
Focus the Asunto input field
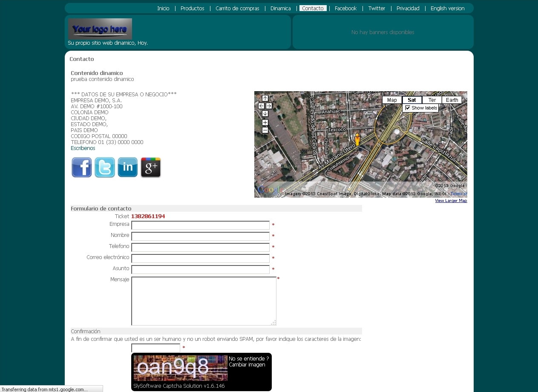click(x=200, y=270)
